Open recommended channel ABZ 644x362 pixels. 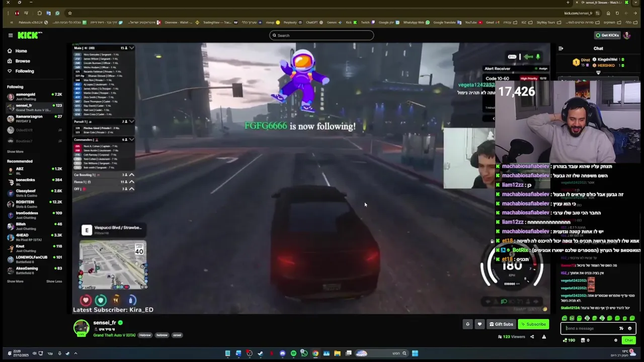[34, 170]
